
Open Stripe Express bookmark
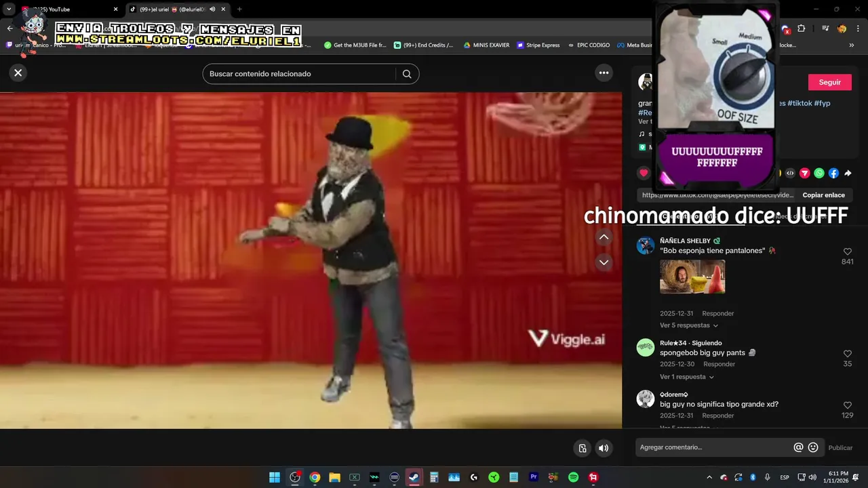pyautogui.click(x=538, y=45)
